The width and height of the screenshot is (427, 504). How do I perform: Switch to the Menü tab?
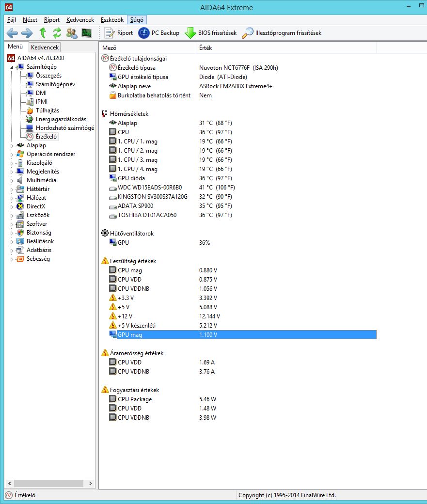pyautogui.click(x=16, y=47)
